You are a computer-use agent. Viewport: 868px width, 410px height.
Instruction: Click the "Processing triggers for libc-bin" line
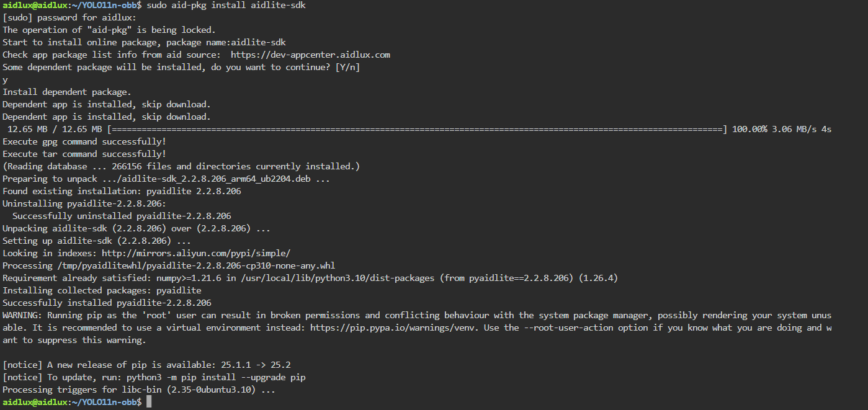coord(139,390)
